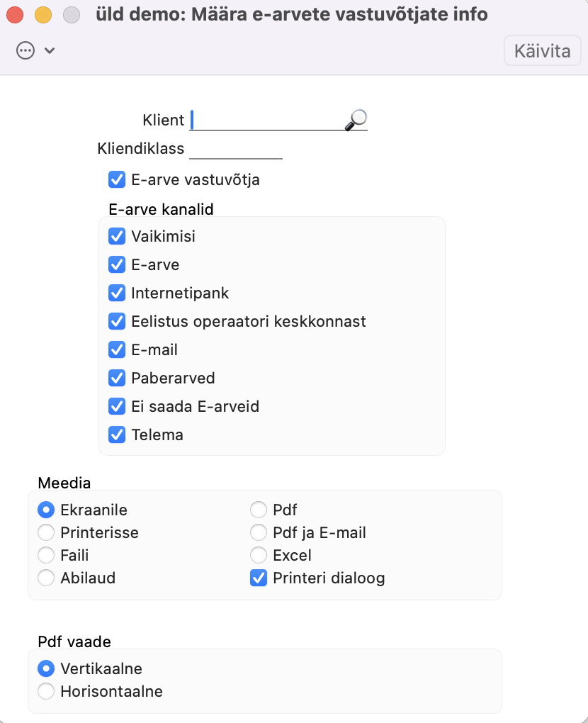
Task: Click the magnifier lookup icon in Klient field
Action: (356, 120)
